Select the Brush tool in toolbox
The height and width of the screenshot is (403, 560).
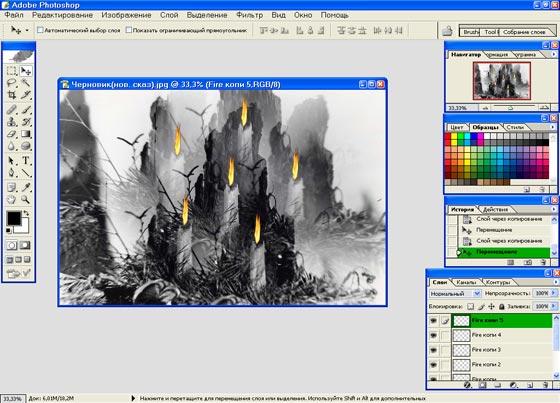[26, 109]
